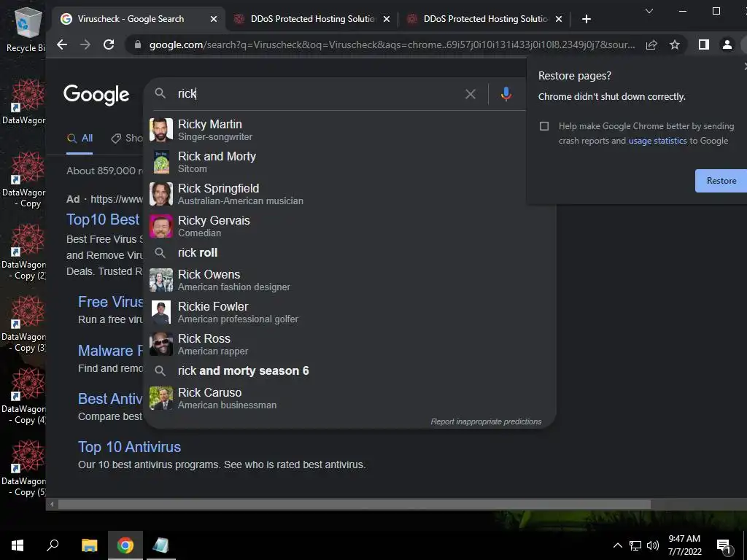The image size is (747, 560).
Task: Select the Rickie Fowler suggestion
Action: tap(349, 312)
